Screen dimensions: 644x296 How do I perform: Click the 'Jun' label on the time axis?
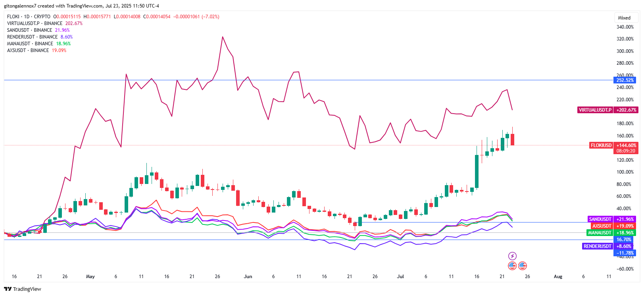[248, 277]
